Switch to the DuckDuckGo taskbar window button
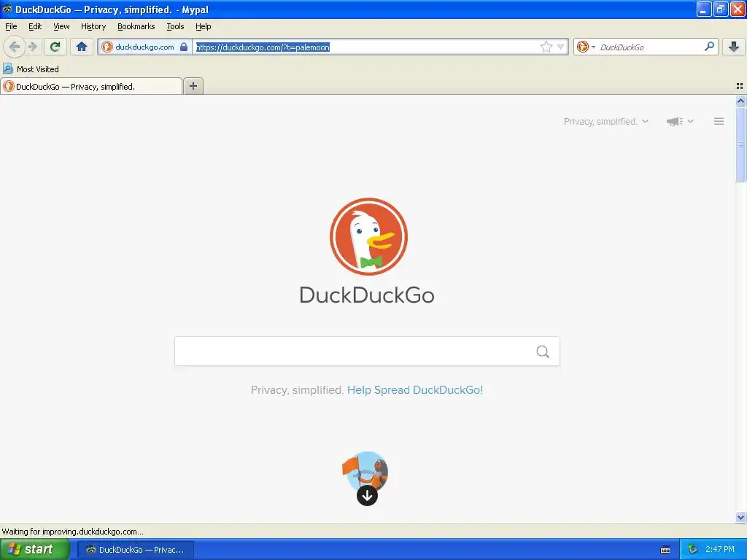 pos(136,550)
